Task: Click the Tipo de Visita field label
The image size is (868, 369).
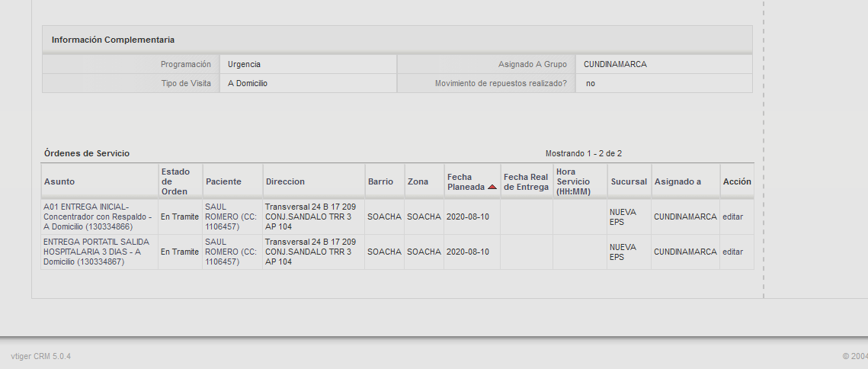Action: (x=186, y=83)
